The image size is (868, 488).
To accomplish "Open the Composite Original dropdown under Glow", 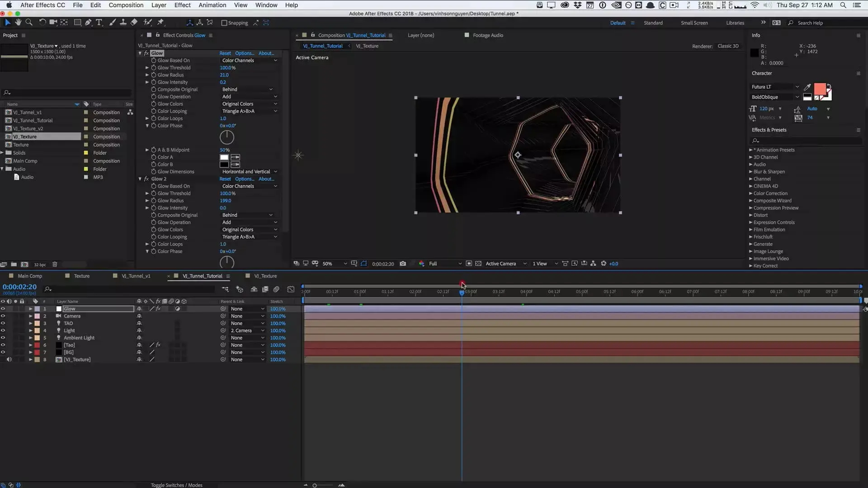I will [x=247, y=89].
